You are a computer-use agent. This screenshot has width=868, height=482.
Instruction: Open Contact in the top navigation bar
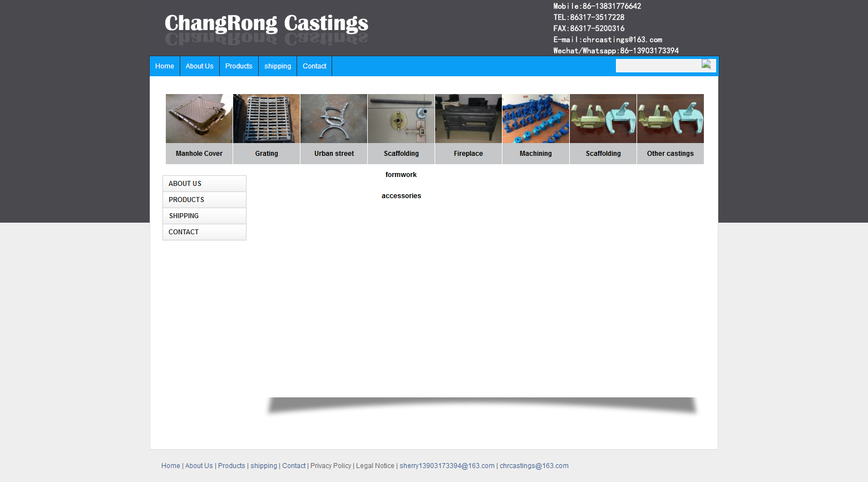click(314, 66)
